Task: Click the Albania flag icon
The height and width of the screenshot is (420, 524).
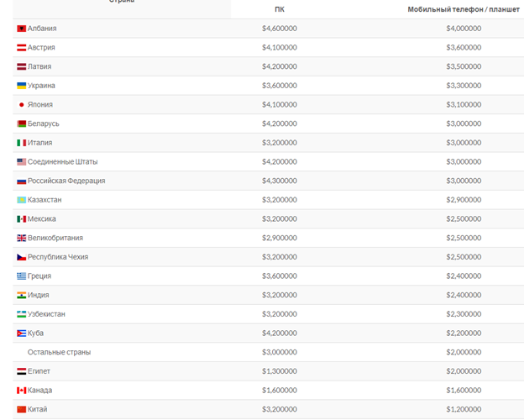Action: point(21,29)
